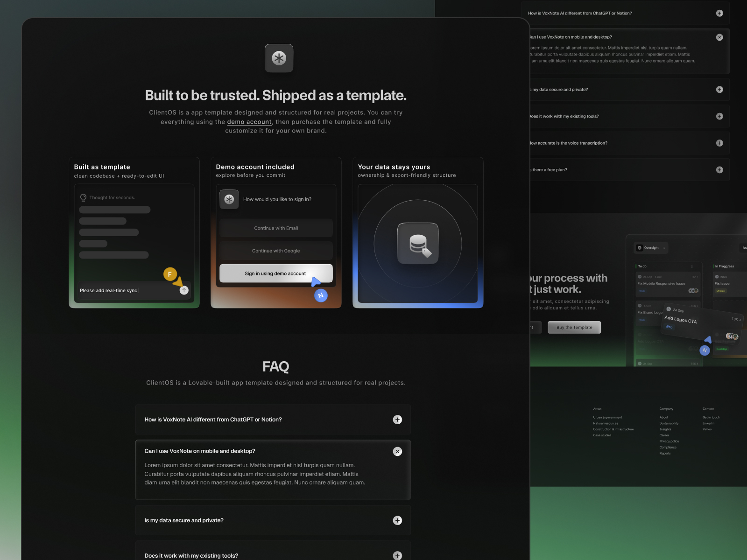
Task: Choose Continue with Google
Action: (x=276, y=251)
